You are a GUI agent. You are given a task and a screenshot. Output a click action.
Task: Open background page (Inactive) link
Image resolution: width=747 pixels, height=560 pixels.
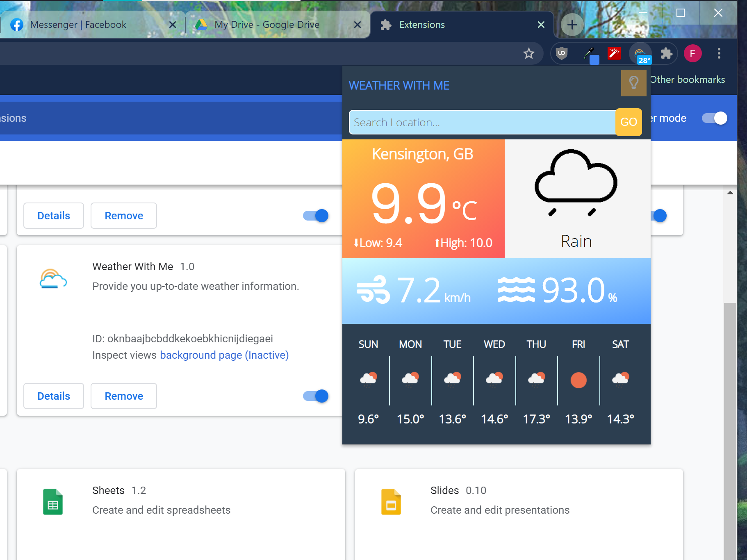(224, 355)
